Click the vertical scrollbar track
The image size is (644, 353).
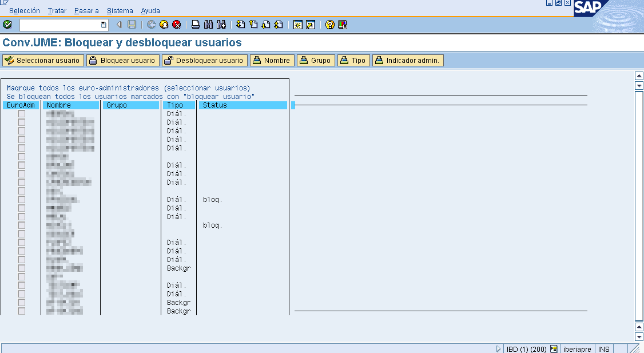point(639,206)
